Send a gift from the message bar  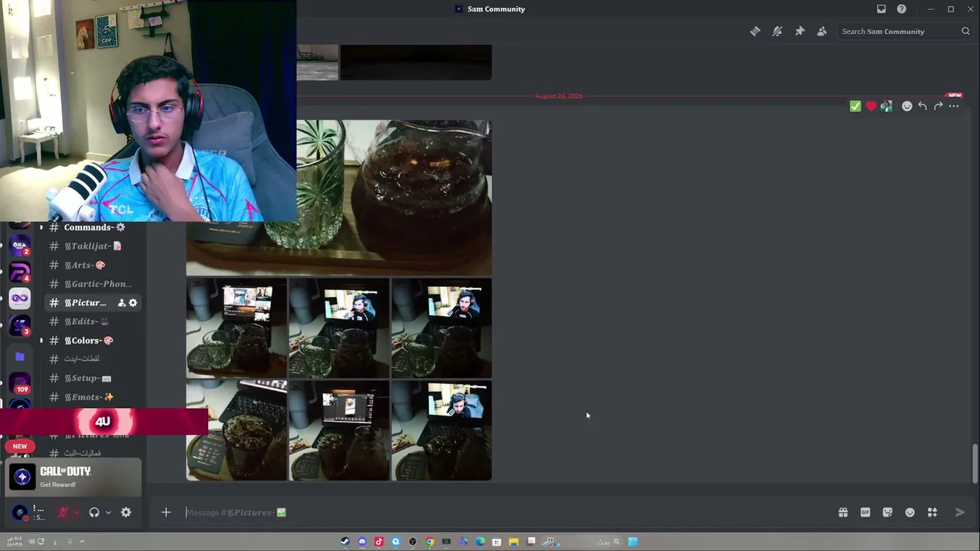[843, 513]
